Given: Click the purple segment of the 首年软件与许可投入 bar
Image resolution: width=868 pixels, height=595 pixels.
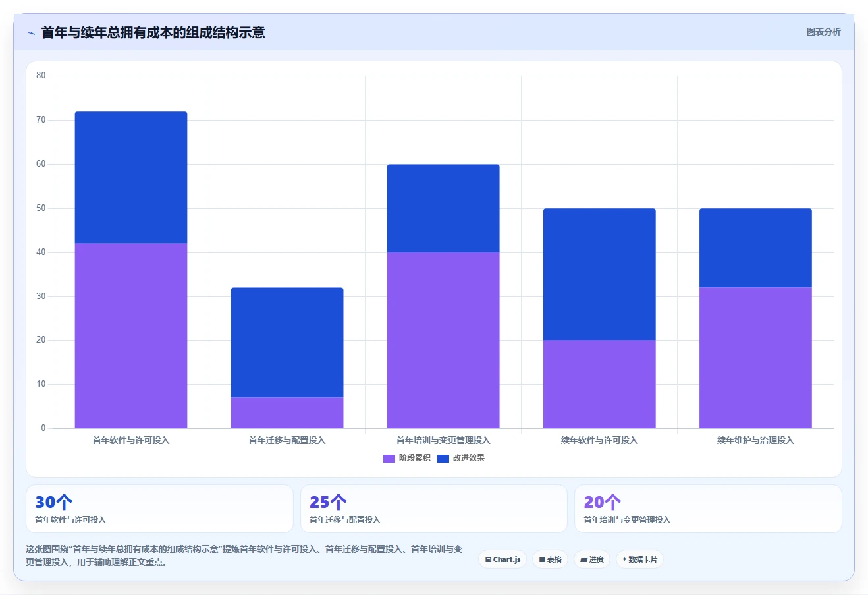Looking at the screenshot, I should [x=131, y=336].
